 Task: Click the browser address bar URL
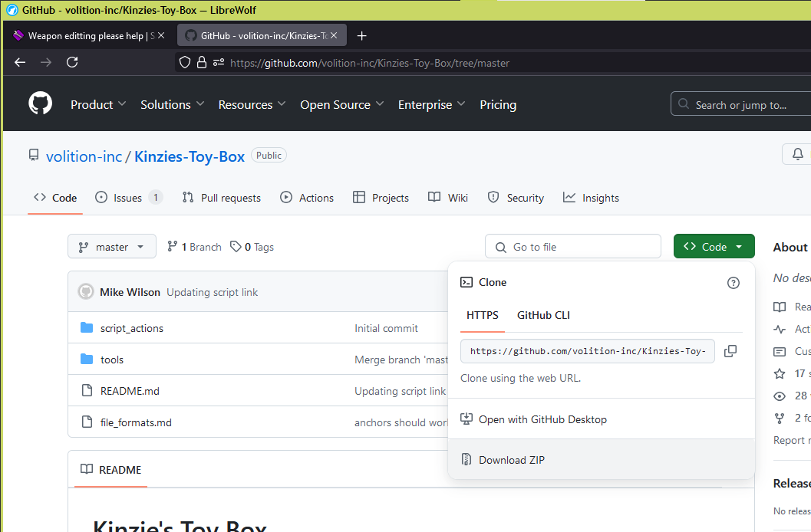[370, 63]
